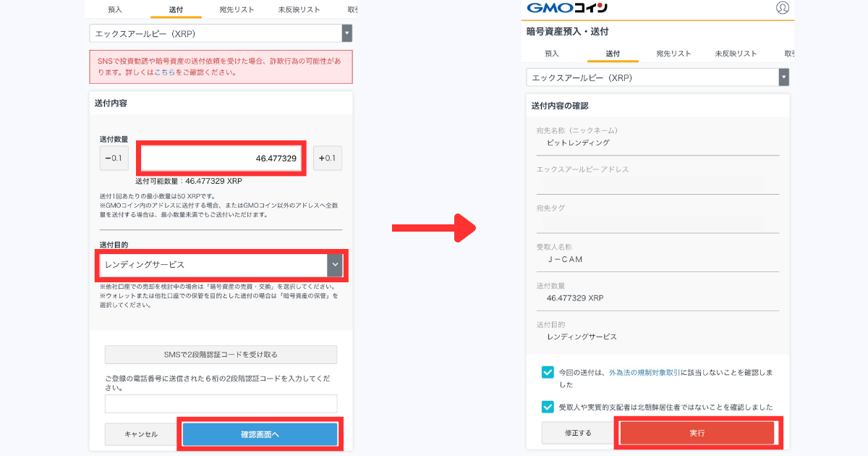Click the ビットレンディング destination name
This screenshot has width=868, height=456.
coord(578,143)
